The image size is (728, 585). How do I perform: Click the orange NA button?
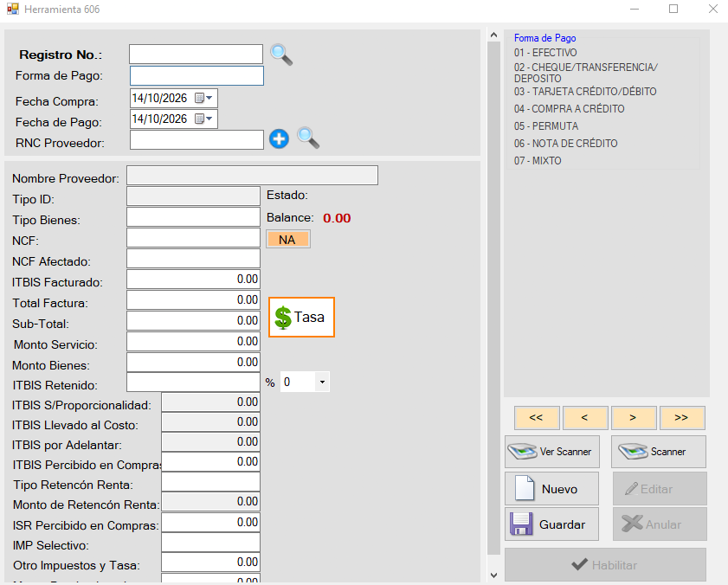[288, 240]
